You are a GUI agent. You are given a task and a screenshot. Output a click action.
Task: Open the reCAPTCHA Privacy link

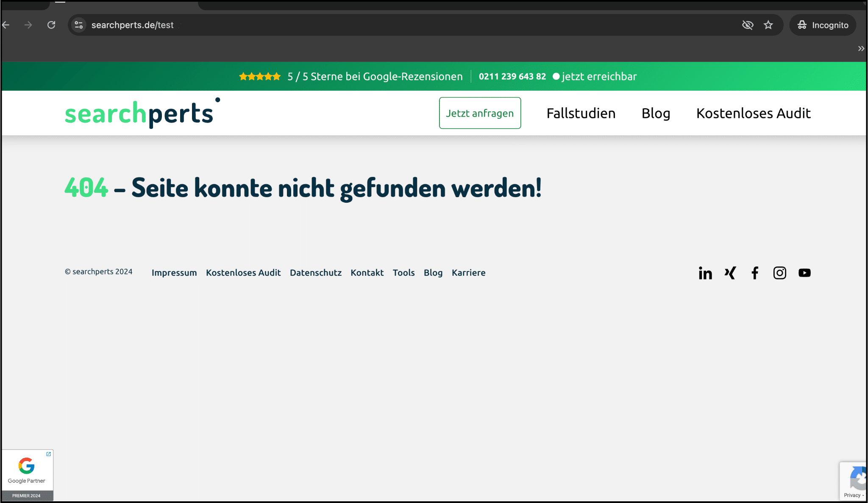852,495
